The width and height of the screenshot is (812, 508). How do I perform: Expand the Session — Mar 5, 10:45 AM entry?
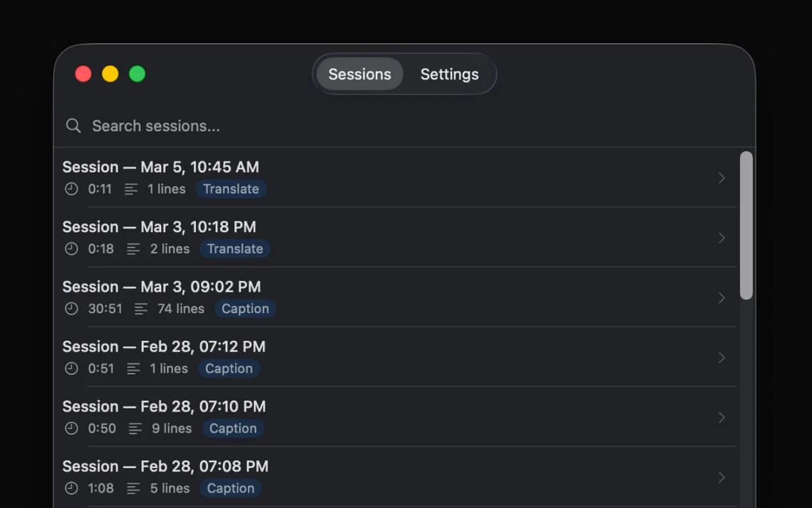tap(721, 178)
